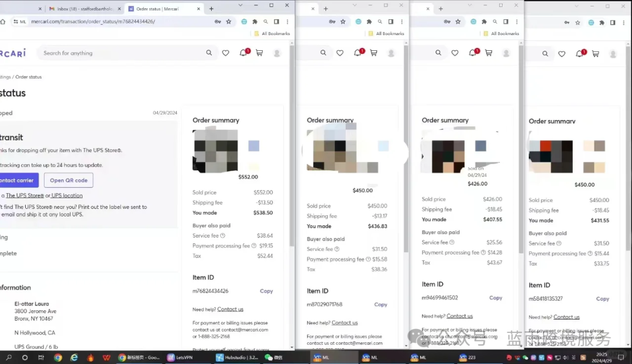The height and width of the screenshot is (364, 632).
Task: Open a new tab in the m87029071768 window
Action: pos(326,8)
